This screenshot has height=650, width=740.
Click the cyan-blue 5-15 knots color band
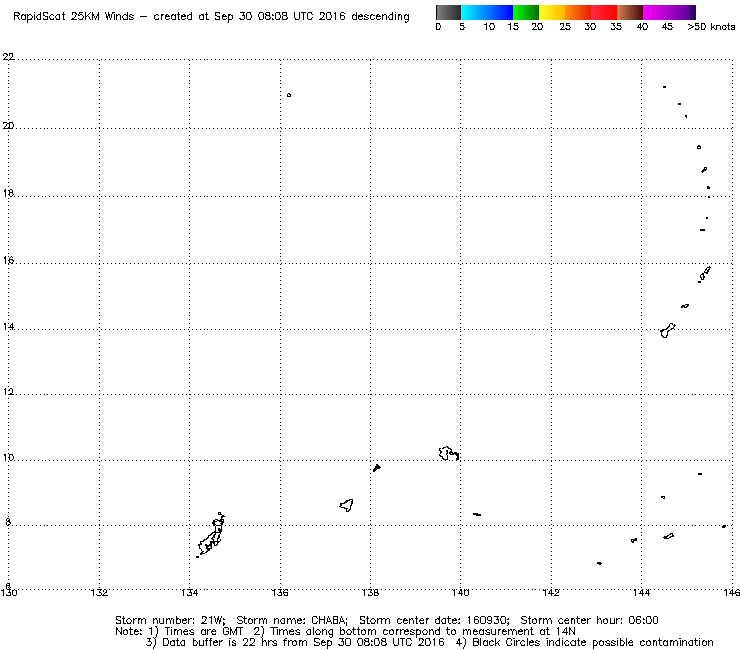(x=487, y=12)
